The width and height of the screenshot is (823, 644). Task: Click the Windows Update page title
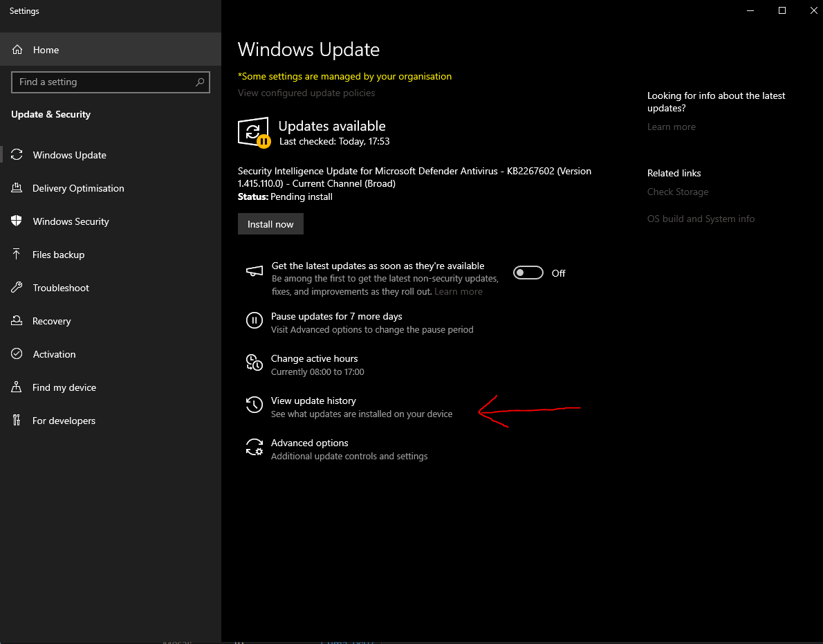tap(308, 49)
